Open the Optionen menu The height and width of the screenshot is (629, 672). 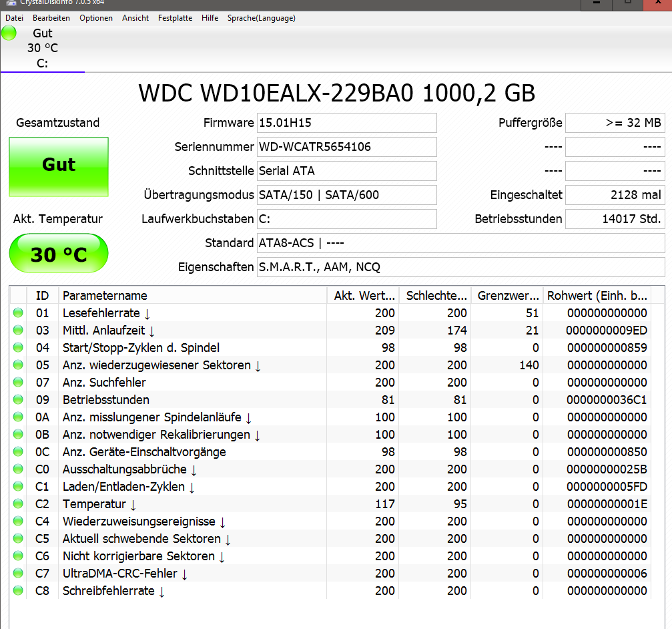coord(96,18)
